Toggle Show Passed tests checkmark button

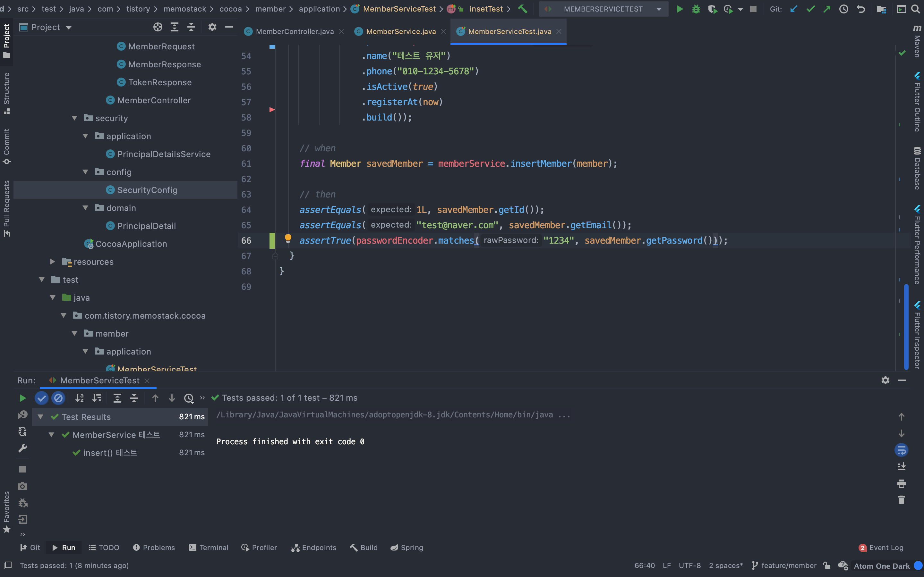(41, 398)
